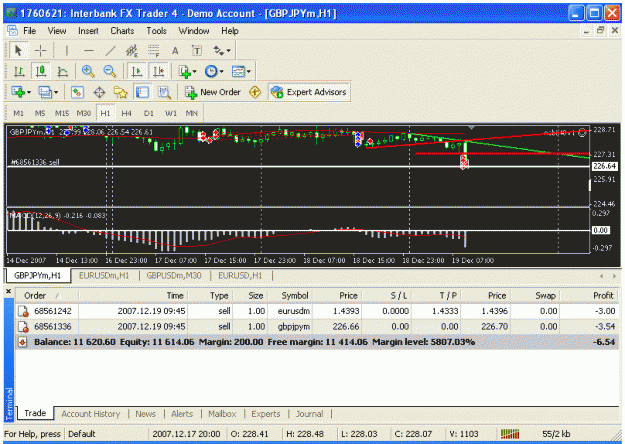
Task: Switch timeframe to MN
Action: pos(192,113)
